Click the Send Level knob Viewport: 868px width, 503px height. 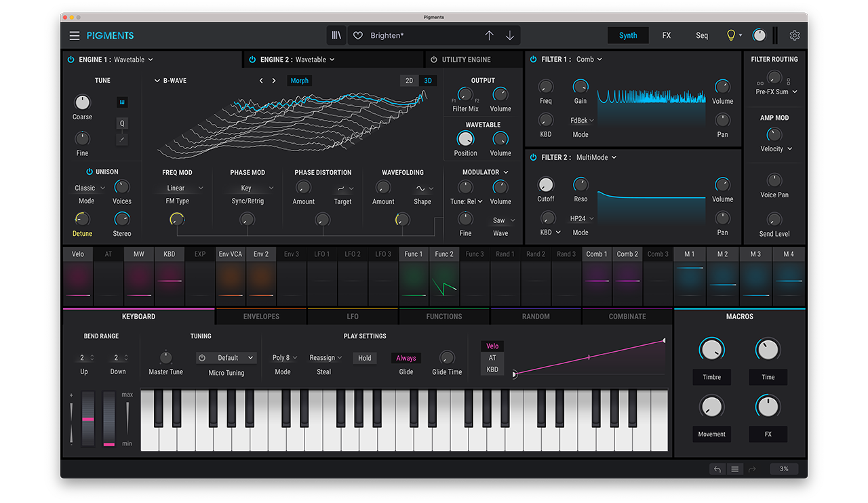pyautogui.click(x=774, y=220)
